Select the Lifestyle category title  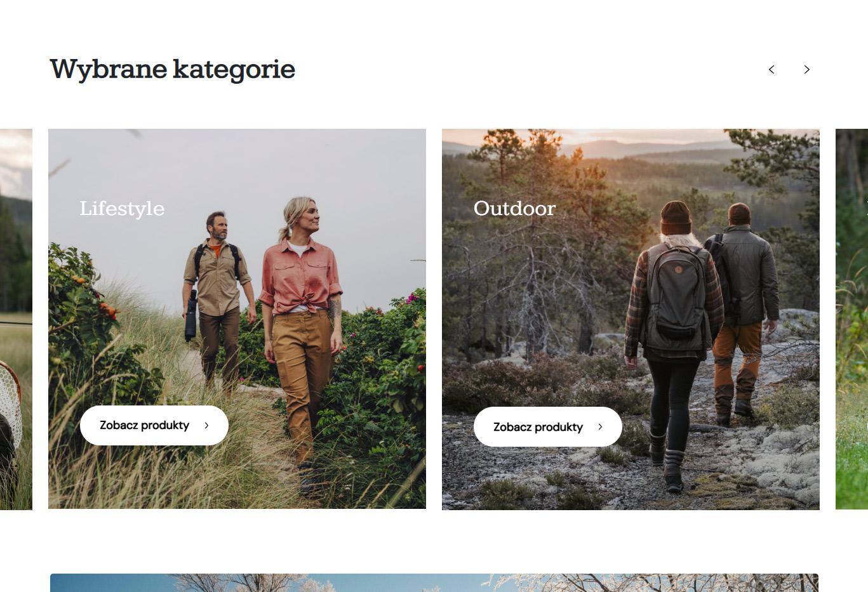click(122, 209)
